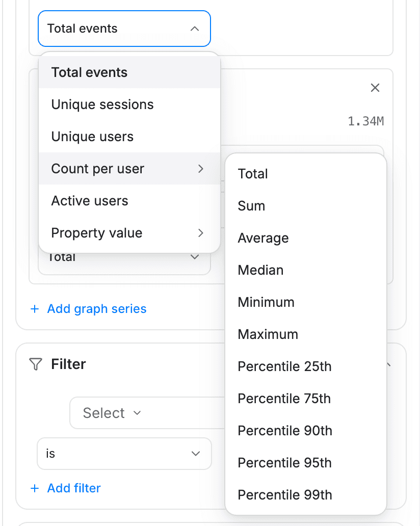Open Property value submenu
420x526 pixels.
click(129, 233)
